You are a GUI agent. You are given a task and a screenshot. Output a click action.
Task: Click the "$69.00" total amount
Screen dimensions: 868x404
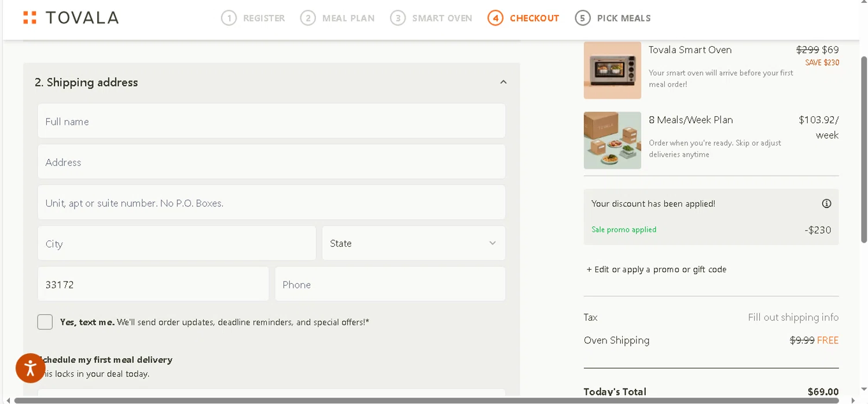pos(823,392)
